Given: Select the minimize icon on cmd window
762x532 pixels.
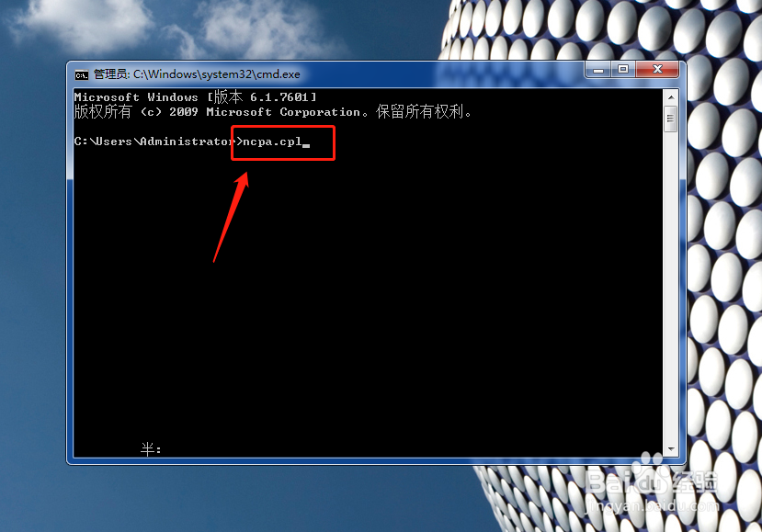Looking at the screenshot, I should click(x=597, y=69).
